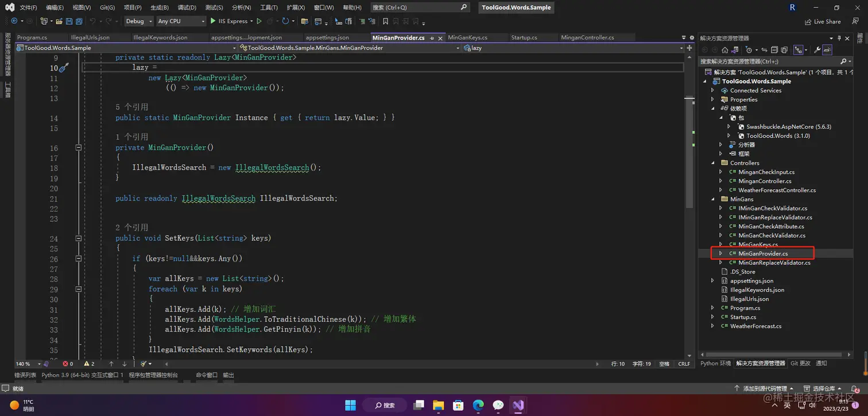Screen dimensions: 868x416
Task: Click the Sync with Active Document arrows icon
Action: [x=764, y=49]
